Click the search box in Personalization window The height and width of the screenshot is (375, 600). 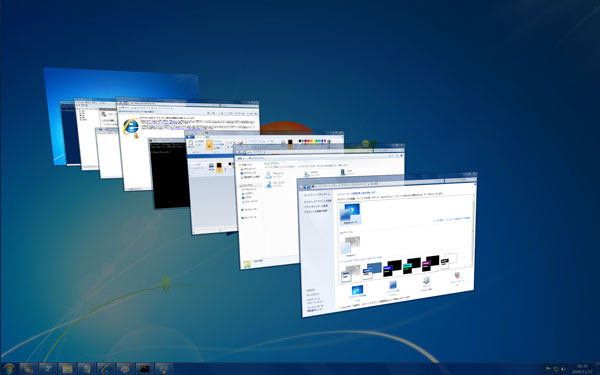(461, 179)
